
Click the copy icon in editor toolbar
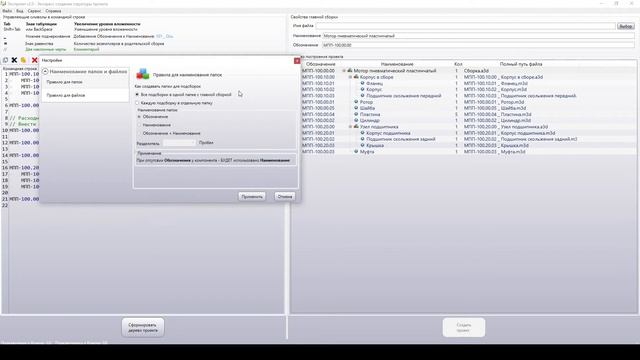point(5,60)
